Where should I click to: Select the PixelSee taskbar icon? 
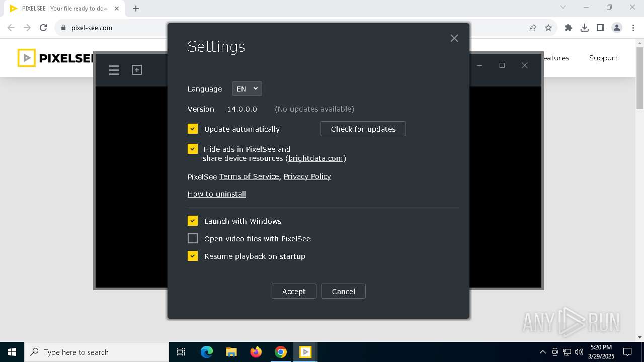(305, 352)
